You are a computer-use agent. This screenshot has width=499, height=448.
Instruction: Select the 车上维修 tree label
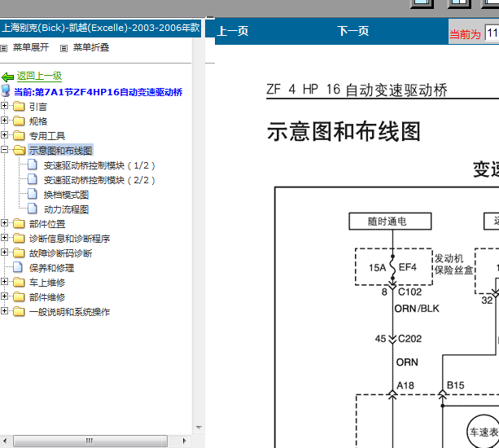[47, 283]
